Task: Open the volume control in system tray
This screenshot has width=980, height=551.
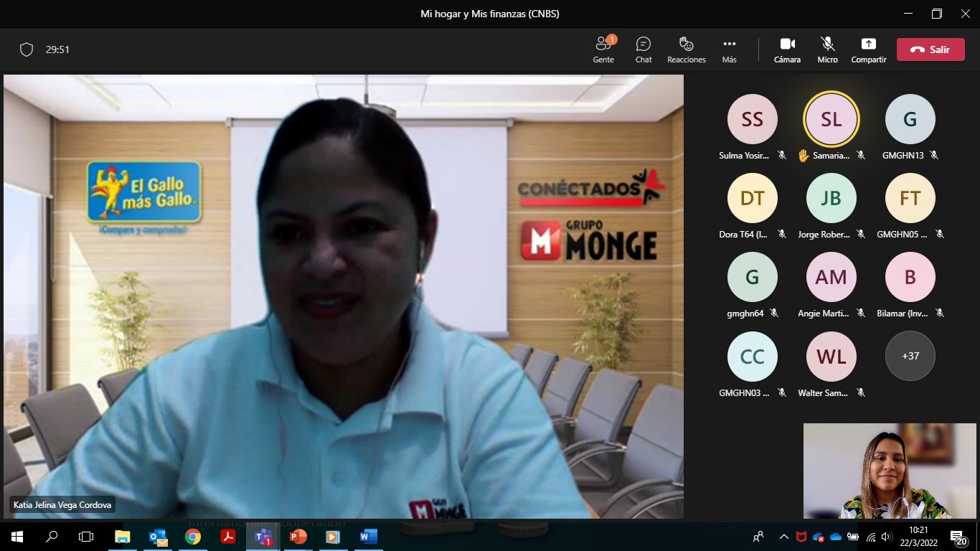Action: coord(887,537)
